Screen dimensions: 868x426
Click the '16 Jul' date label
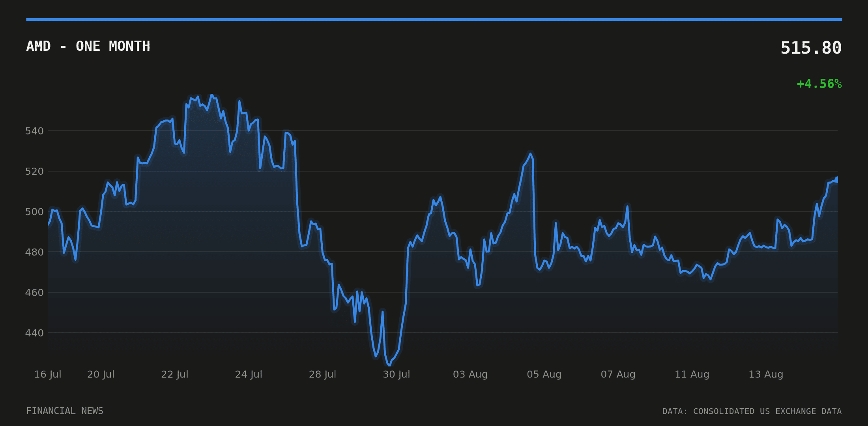[48, 374]
